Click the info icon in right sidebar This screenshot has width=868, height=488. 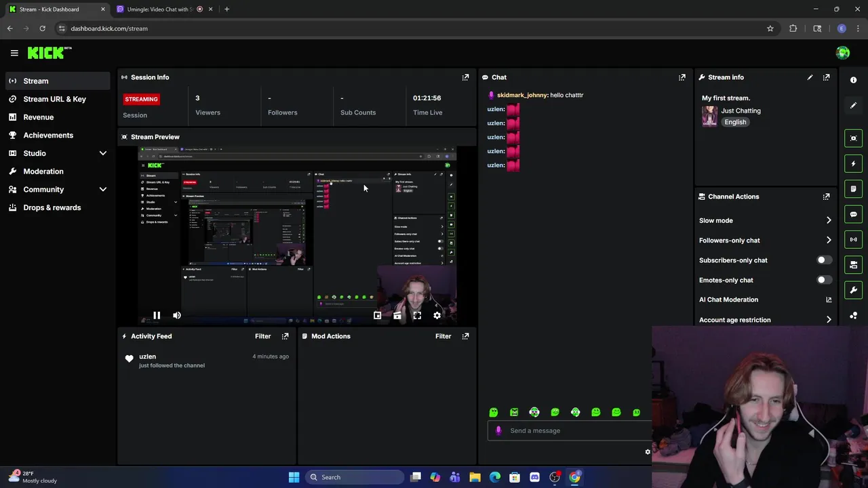854,80
